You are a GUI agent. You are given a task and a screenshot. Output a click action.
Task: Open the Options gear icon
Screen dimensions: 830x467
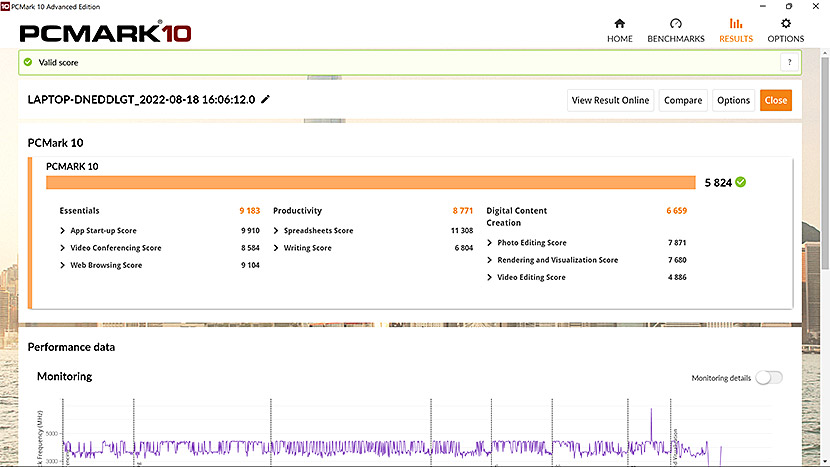[785, 24]
